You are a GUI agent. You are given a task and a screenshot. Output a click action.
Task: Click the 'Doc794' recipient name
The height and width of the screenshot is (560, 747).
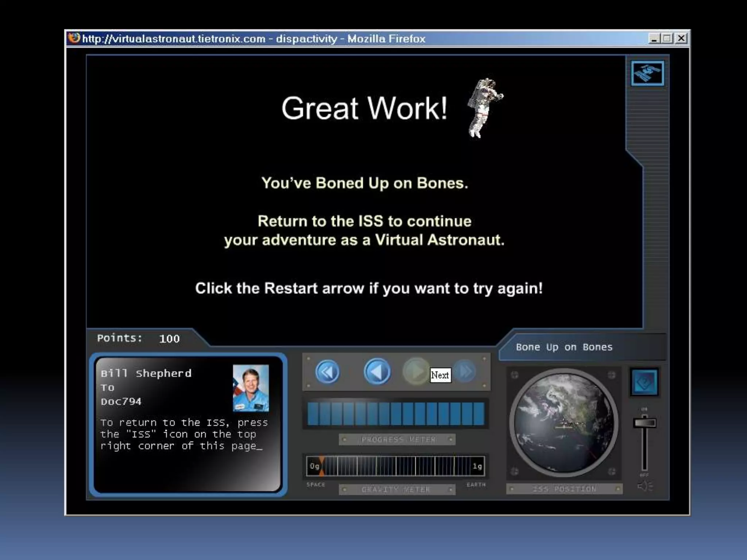pyautogui.click(x=121, y=401)
